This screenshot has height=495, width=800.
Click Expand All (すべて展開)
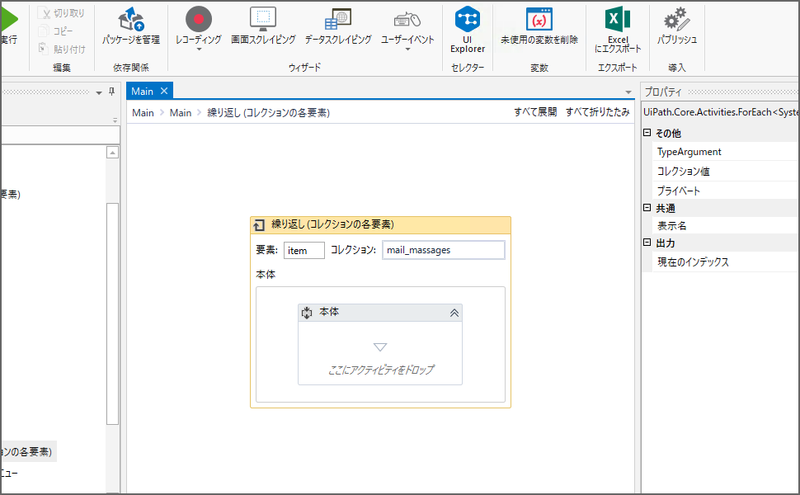coord(535,112)
